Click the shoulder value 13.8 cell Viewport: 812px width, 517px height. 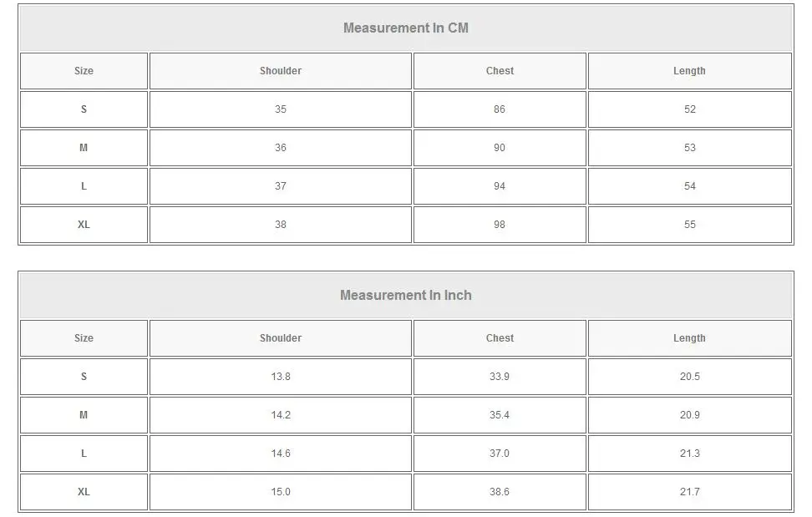[x=281, y=377]
